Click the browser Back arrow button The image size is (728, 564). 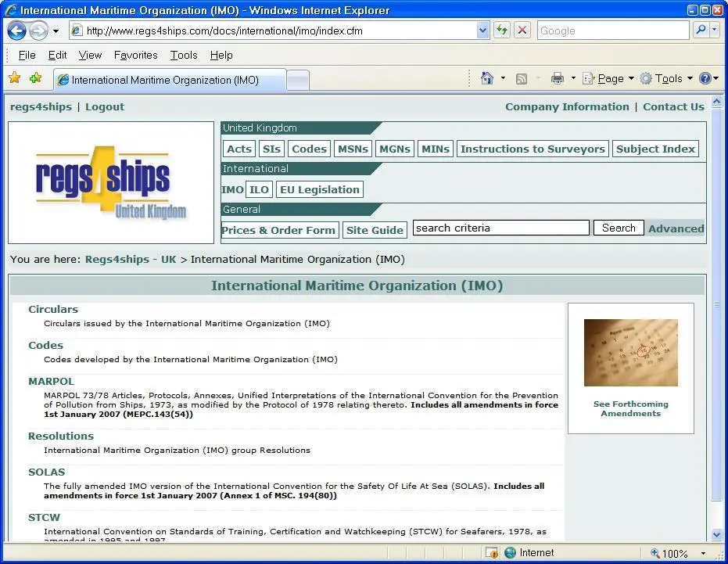(x=16, y=31)
